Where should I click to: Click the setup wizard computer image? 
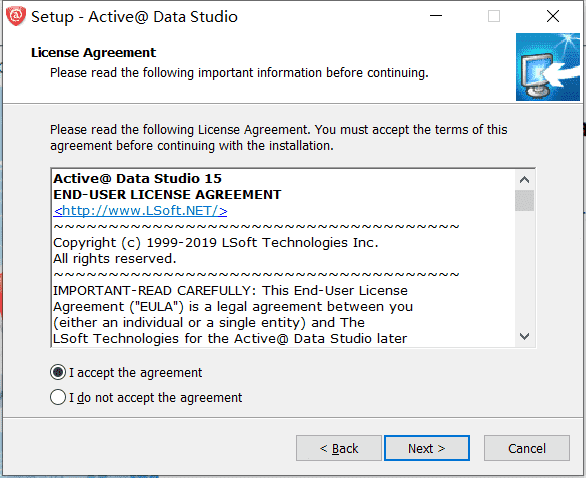(x=548, y=67)
